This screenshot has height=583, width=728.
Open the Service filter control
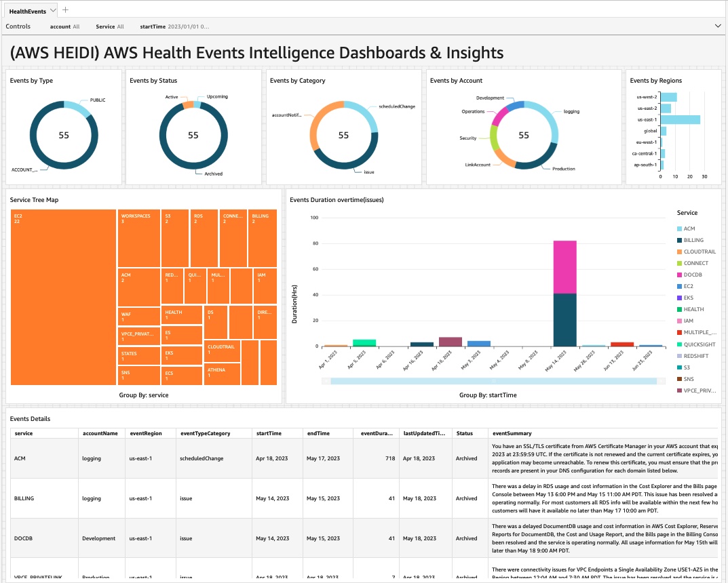pyautogui.click(x=109, y=26)
